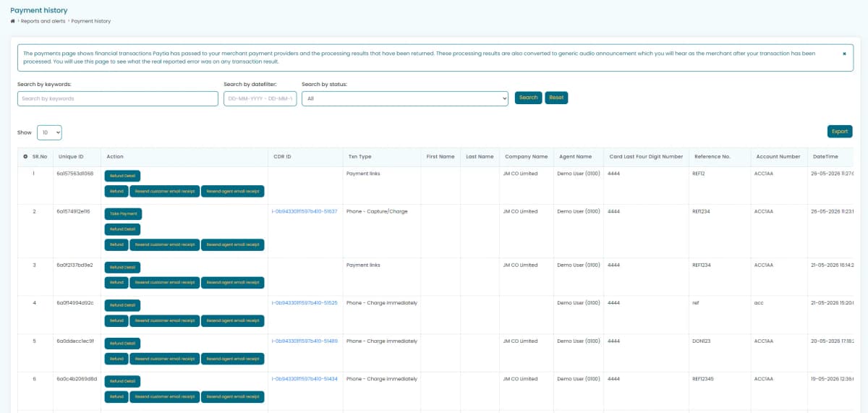Click Refund Detail for transaction 6a157563d1068
868x413 pixels.
click(122, 176)
